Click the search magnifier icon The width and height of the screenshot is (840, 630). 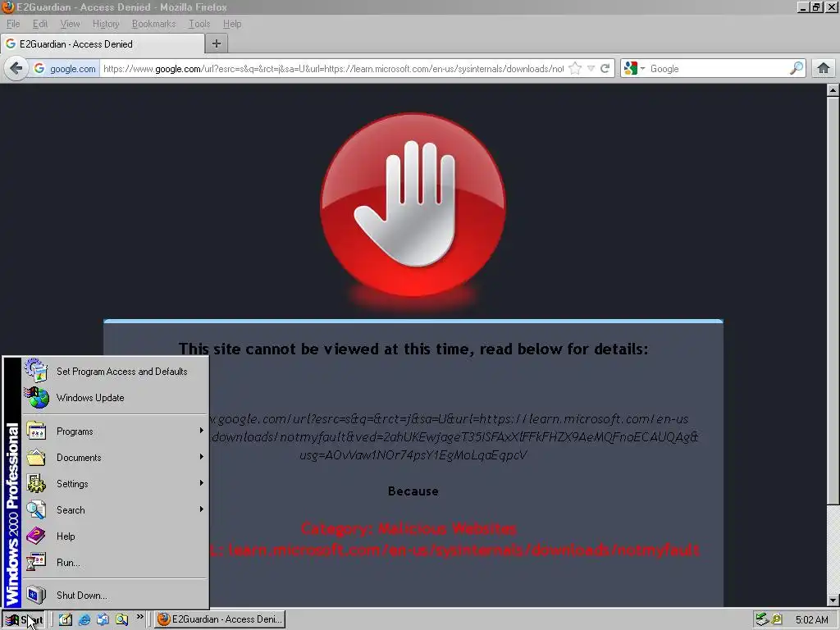(x=797, y=69)
